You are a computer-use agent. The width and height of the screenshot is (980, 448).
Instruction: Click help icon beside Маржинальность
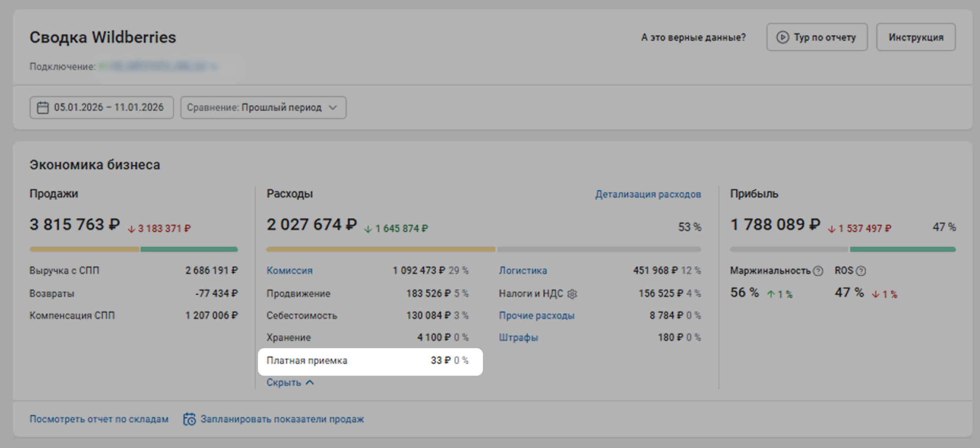coord(818,271)
